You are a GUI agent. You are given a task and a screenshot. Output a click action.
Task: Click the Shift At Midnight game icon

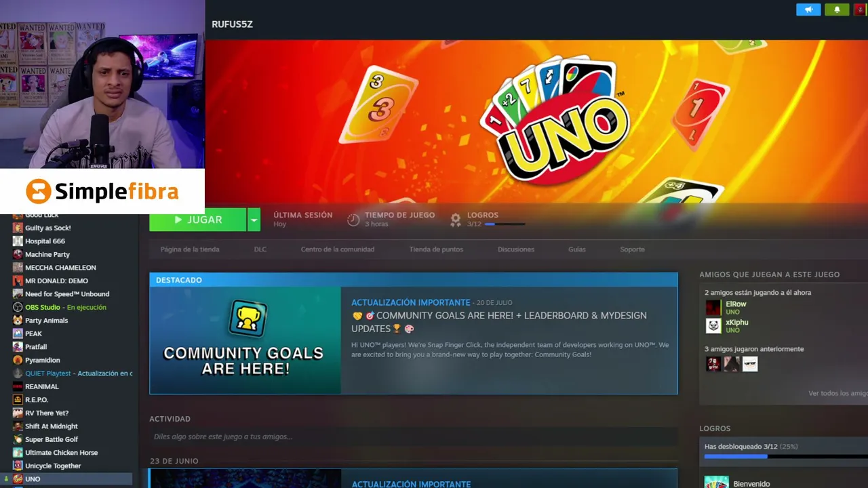(x=18, y=426)
